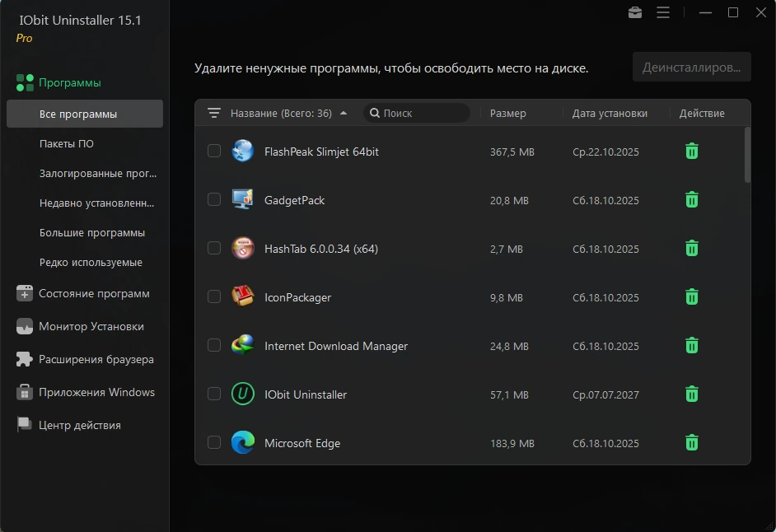Image resolution: width=776 pixels, height=532 pixels.
Task: Uninstall Internet Download Manager via trash icon
Action: (x=692, y=345)
